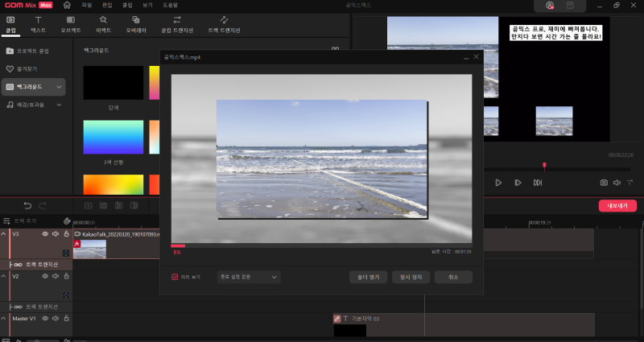The width and height of the screenshot is (644, 342).
Task: Click the cut-right icon above the timeline
Action: point(134,205)
